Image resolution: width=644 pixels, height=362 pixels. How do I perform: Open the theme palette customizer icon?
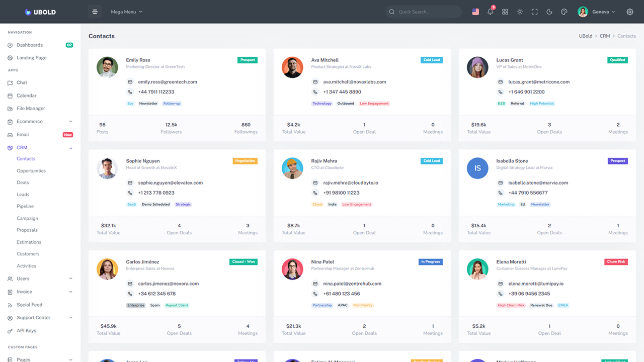564,12
